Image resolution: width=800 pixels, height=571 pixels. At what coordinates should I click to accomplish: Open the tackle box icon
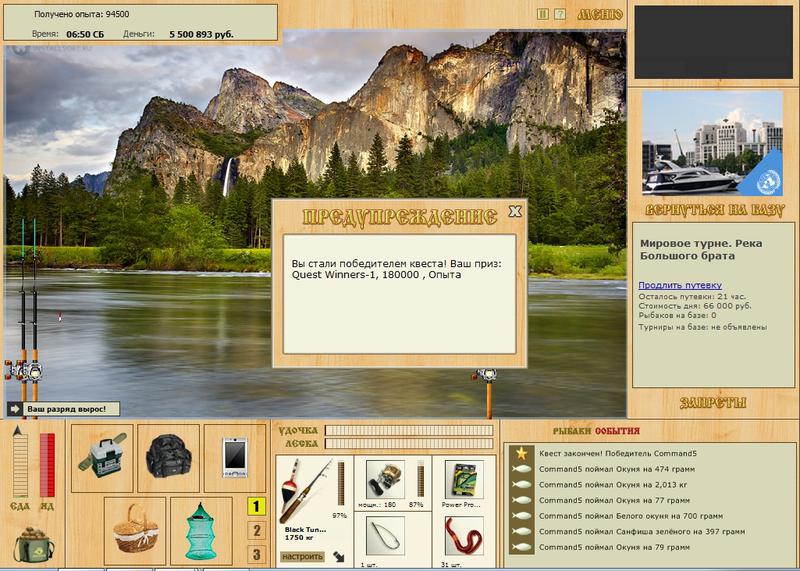click(102, 458)
